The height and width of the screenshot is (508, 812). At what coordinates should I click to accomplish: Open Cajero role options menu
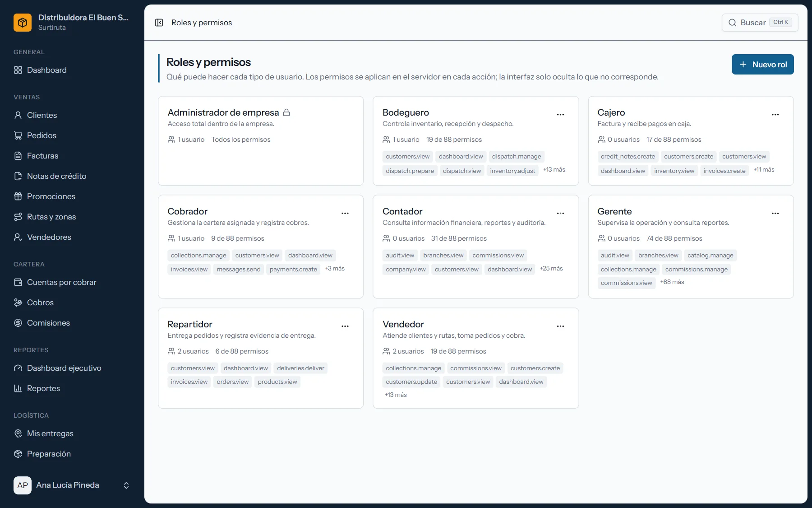click(x=775, y=115)
